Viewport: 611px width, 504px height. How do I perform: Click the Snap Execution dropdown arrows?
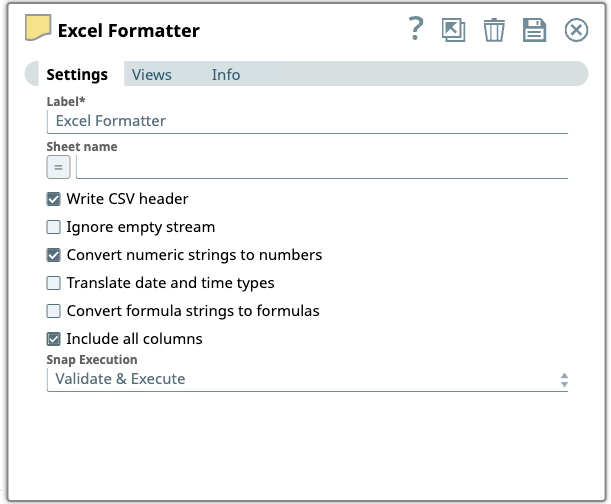(564, 380)
